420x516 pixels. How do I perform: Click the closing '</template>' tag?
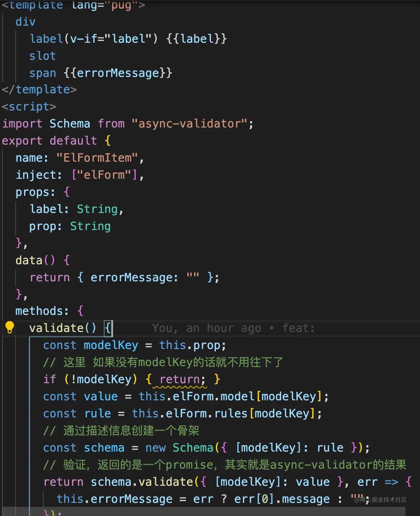coord(39,89)
